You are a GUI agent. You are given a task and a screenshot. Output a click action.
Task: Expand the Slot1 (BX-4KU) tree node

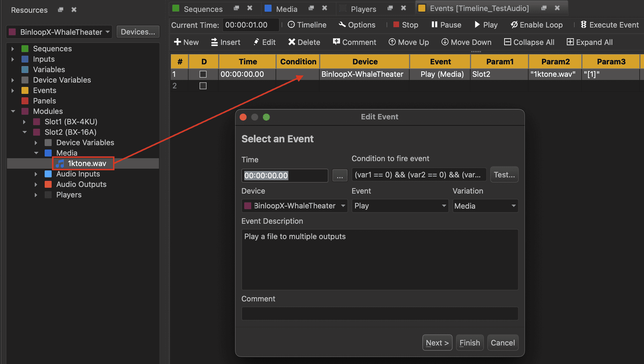tap(24, 122)
